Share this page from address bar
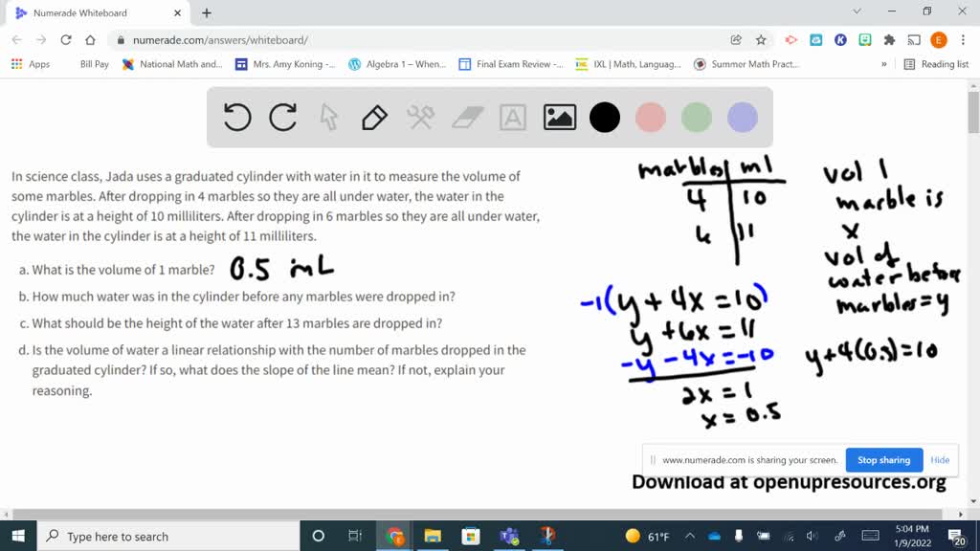Image resolution: width=980 pixels, height=551 pixels. pyautogui.click(x=736, y=40)
